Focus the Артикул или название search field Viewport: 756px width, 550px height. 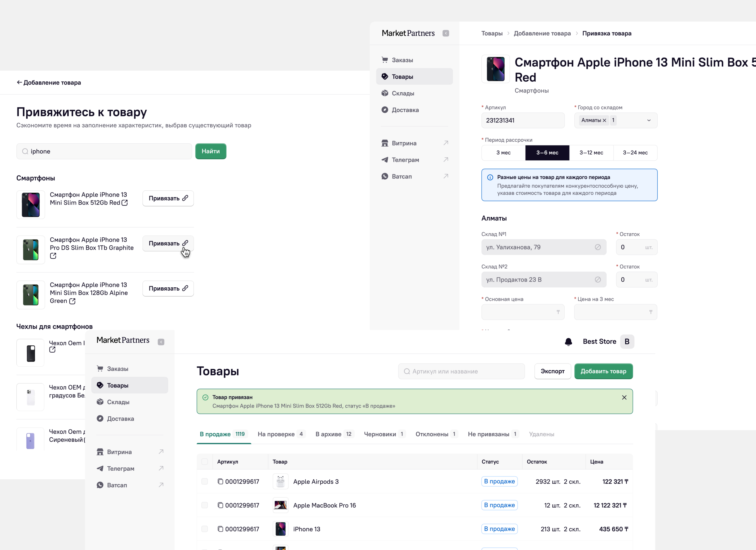[461, 371]
